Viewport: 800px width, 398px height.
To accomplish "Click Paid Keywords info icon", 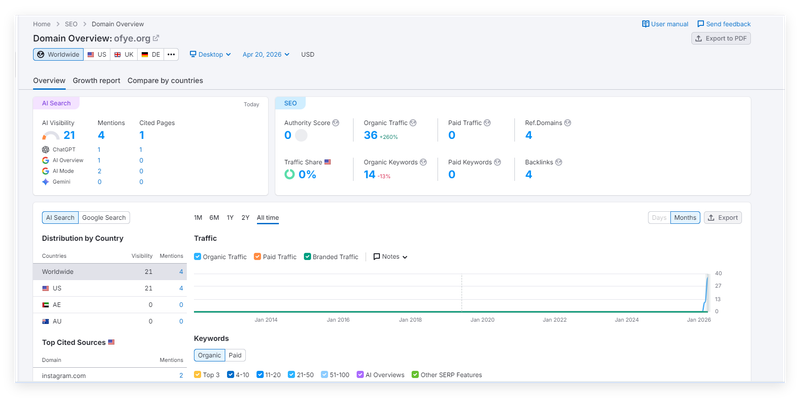I will click(x=497, y=162).
